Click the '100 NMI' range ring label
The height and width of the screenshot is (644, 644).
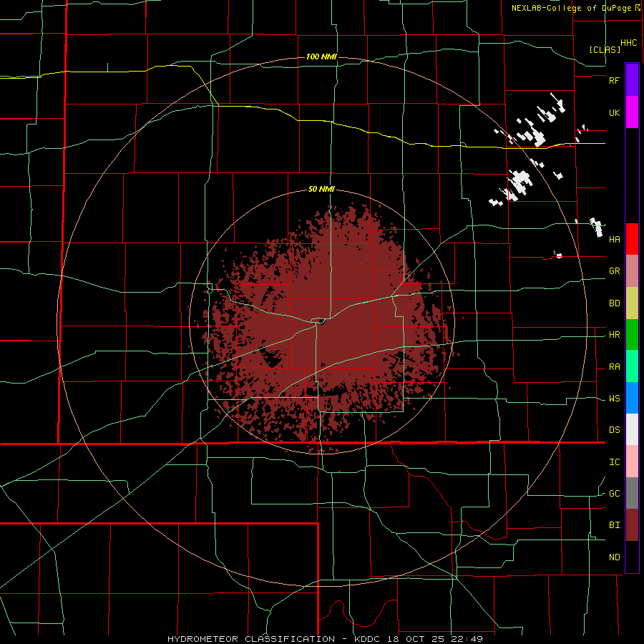click(x=321, y=57)
